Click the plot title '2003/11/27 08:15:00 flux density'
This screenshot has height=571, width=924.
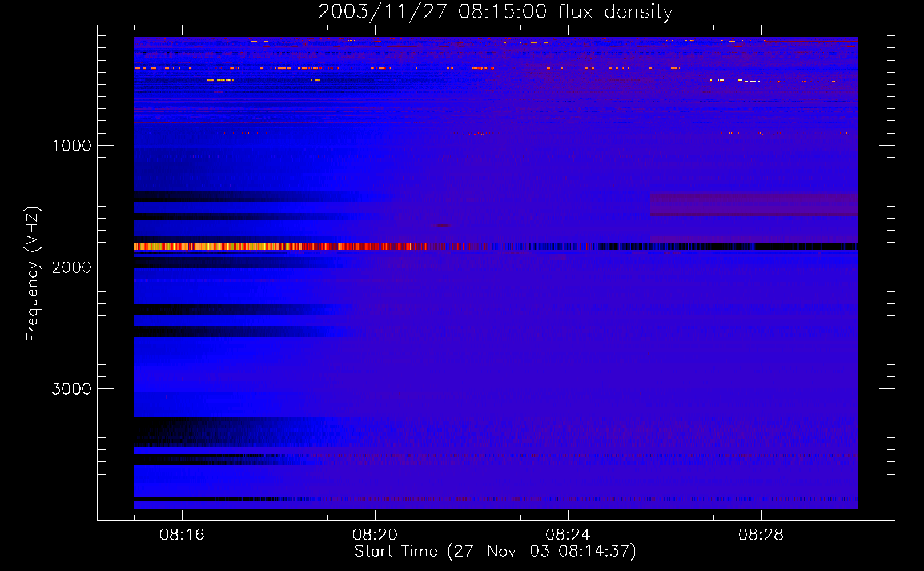point(495,12)
